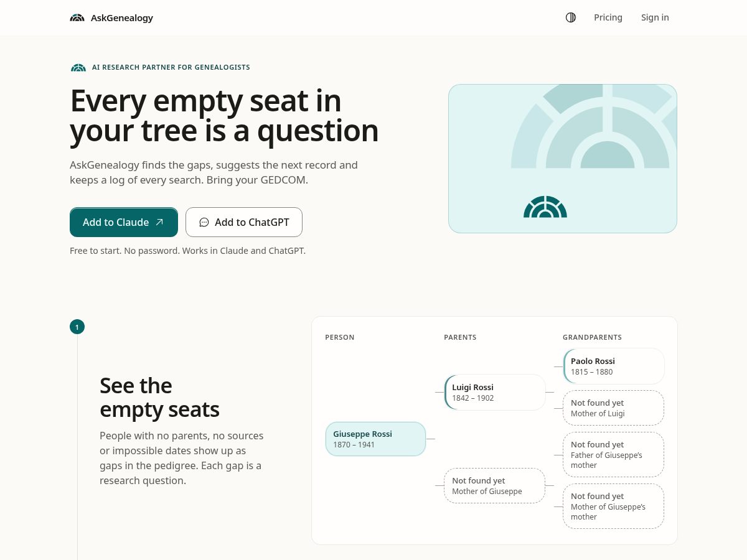Click the 'AI RESEARCH PARTNER FOR GENEALOGISTS' tagline
Viewport: 747px width, 560px height.
171,67
